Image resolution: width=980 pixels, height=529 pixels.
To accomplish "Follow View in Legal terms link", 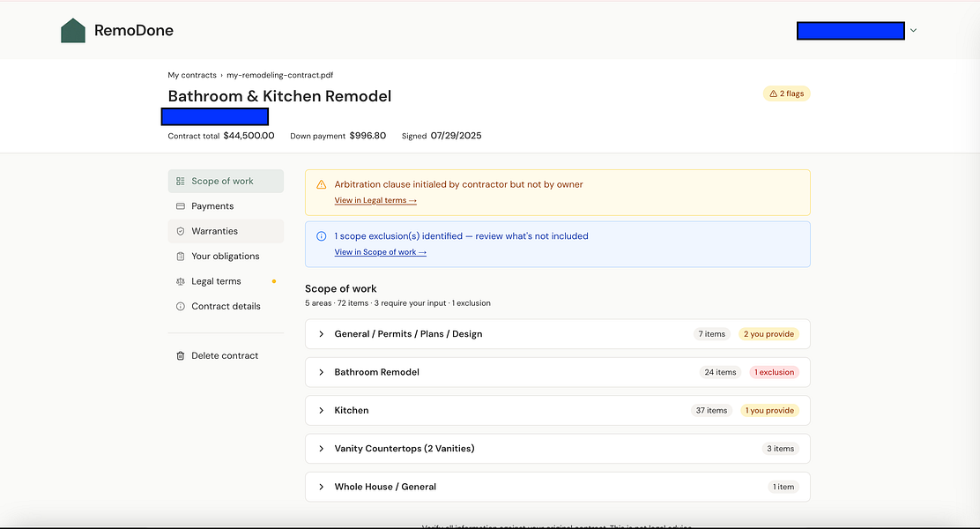I will [x=375, y=200].
